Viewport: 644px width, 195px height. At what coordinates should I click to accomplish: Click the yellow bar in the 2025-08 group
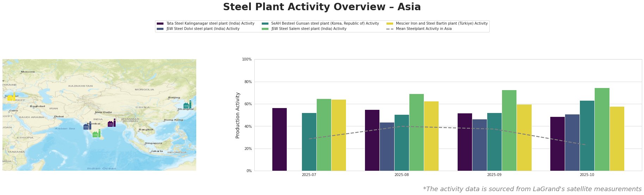coord(431,136)
